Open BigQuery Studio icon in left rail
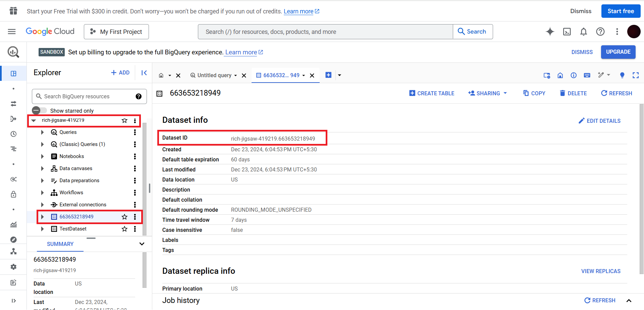Image resolution: width=644 pixels, height=310 pixels. coord(13,73)
